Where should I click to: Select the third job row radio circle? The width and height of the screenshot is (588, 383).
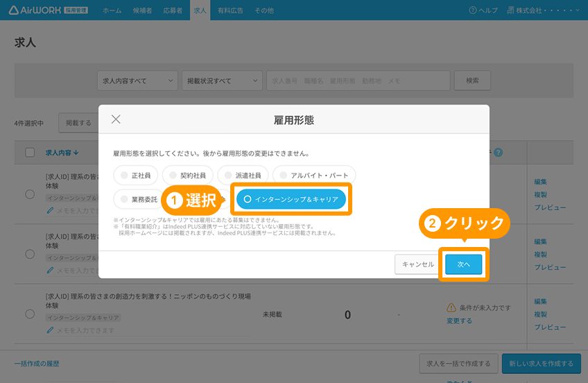point(30,314)
